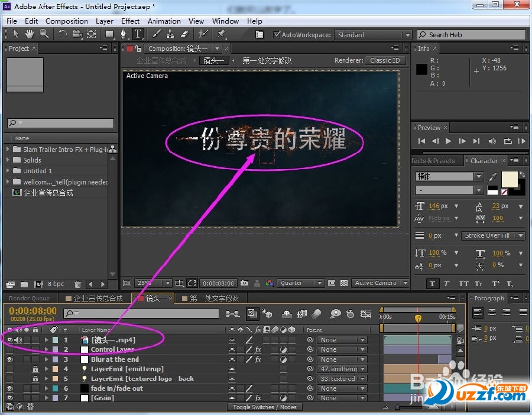Click the timeline layer search field

[x=141, y=313]
